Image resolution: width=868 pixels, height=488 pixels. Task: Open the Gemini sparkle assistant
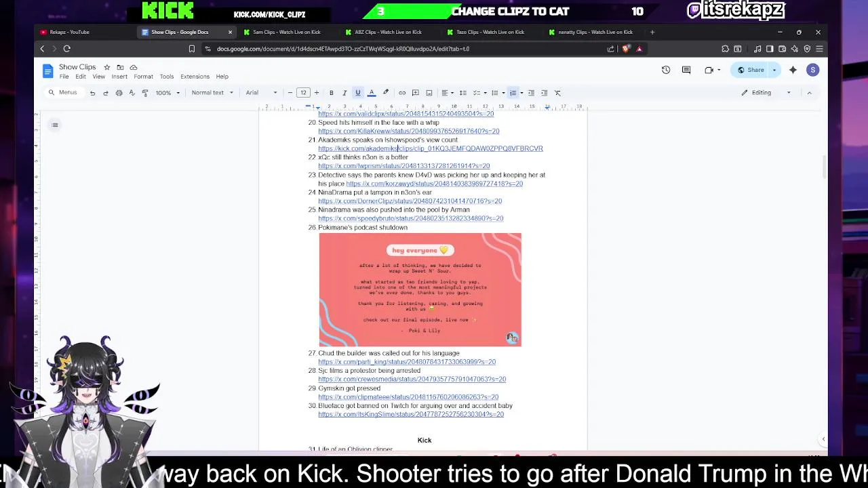[793, 70]
